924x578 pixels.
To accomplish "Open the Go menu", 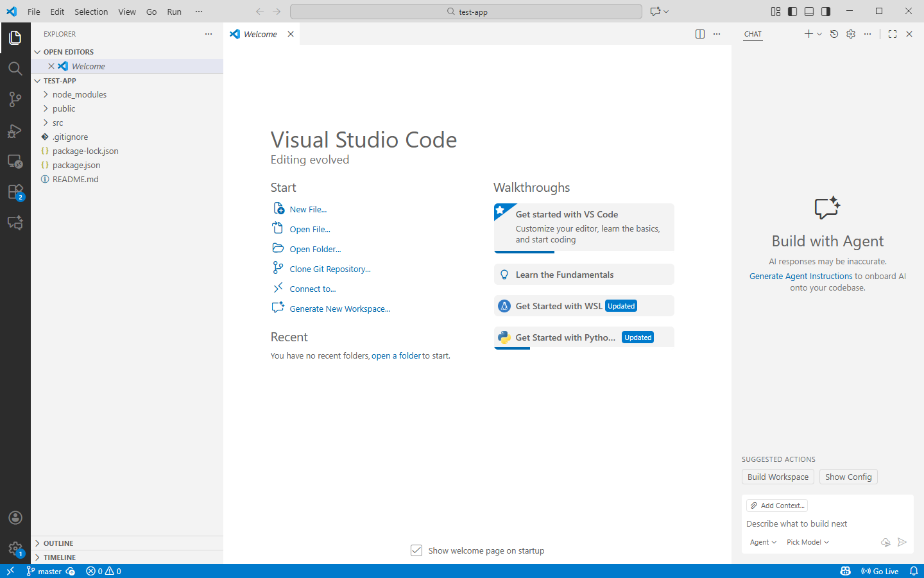I will (151, 12).
